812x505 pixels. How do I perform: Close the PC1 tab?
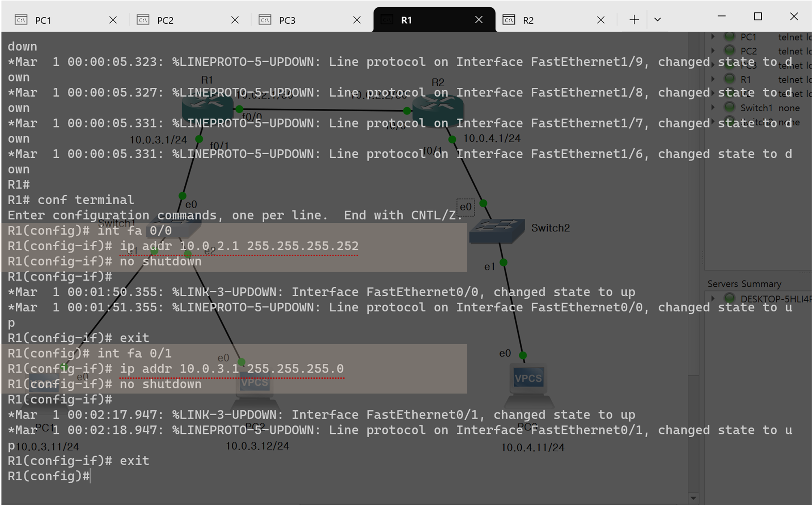tap(113, 20)
